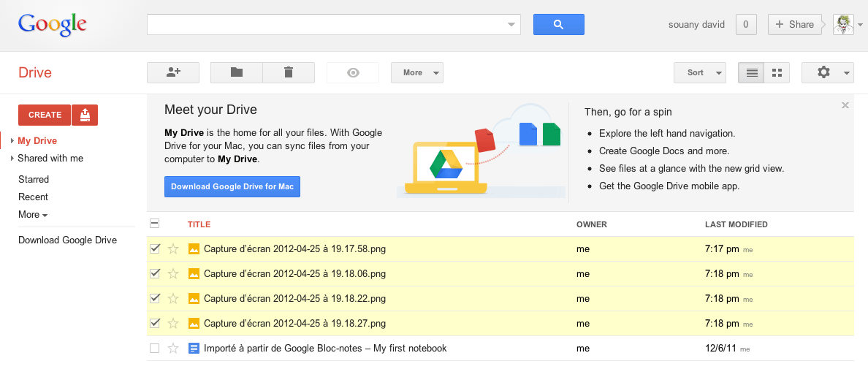Toggle the select-all checkbox in header
Image resolution: width=868 pixels, height=380 pixels.
tap(154, 223)
